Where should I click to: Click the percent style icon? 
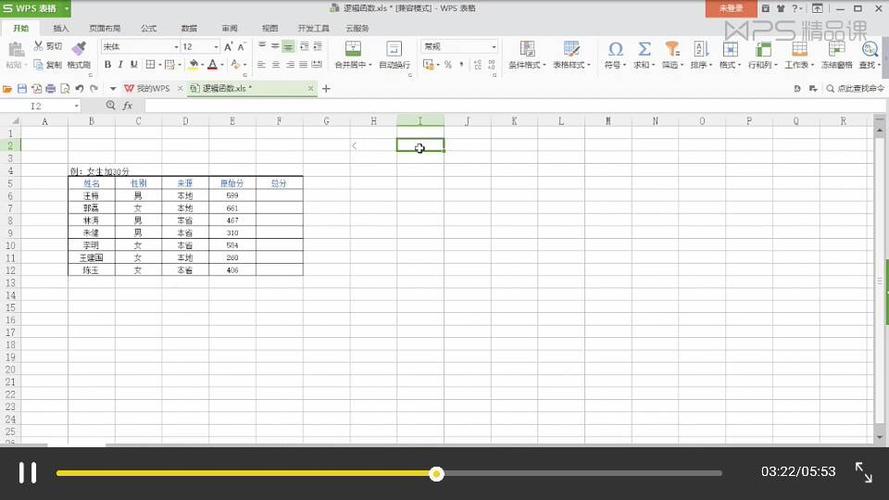pyautogui.click(x=448, y=65)
